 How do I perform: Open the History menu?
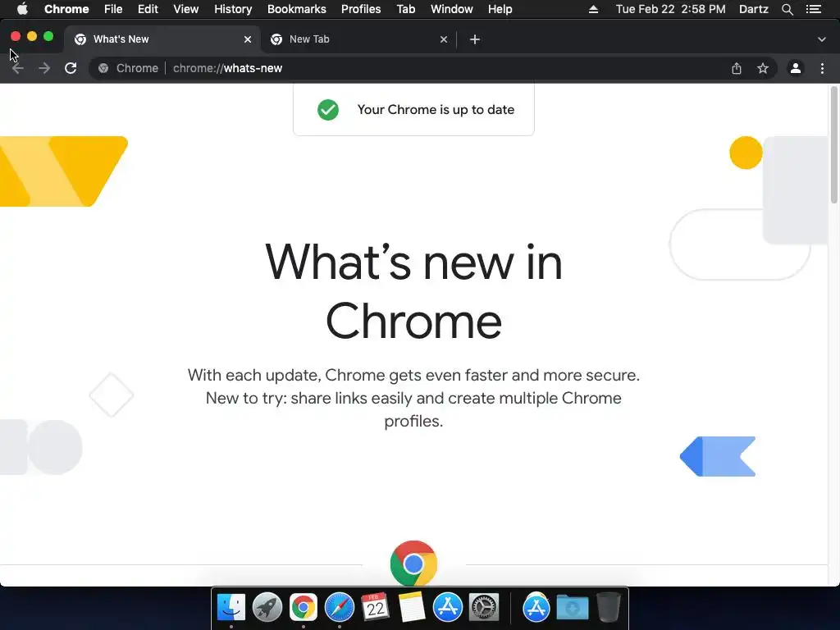click(x=233, y=9)
